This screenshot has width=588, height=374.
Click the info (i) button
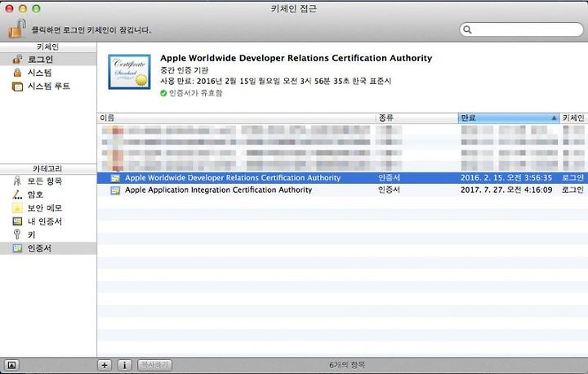(x=124, y=365)
